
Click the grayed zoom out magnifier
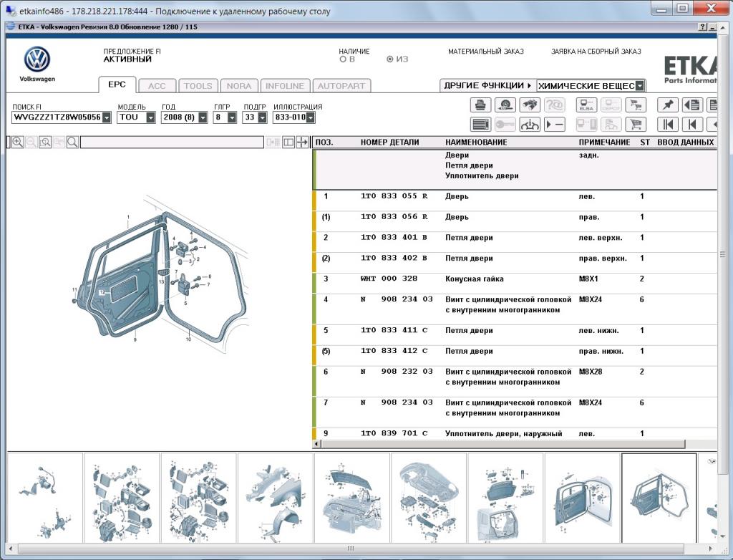pos(31,143)
